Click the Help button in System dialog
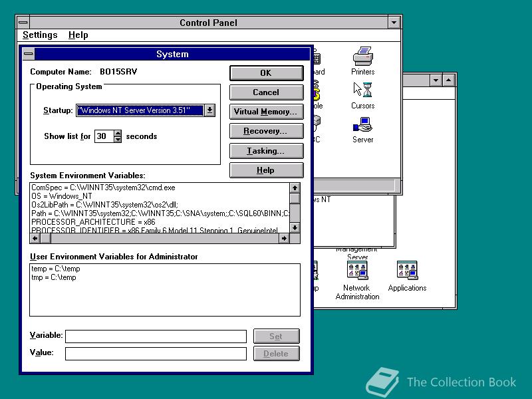 pyautogui.click(x=267, y=170)
